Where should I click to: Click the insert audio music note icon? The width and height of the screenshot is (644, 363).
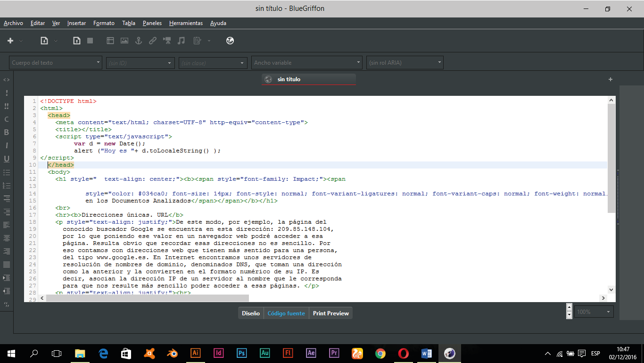[181, 41]
